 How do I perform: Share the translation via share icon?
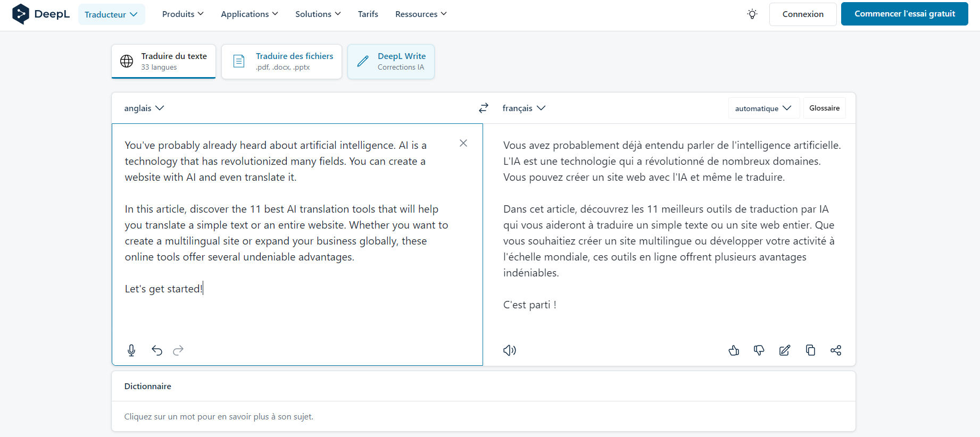pyautogui.click(x=836, y=350)
